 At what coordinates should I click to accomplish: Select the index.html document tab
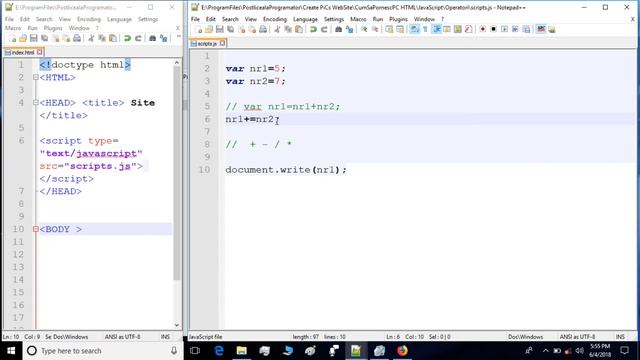[x=23, y=52]
